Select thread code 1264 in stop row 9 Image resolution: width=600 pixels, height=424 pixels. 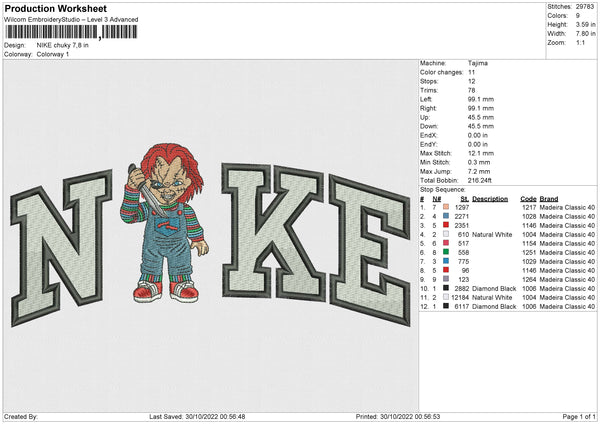pos(529,279)
